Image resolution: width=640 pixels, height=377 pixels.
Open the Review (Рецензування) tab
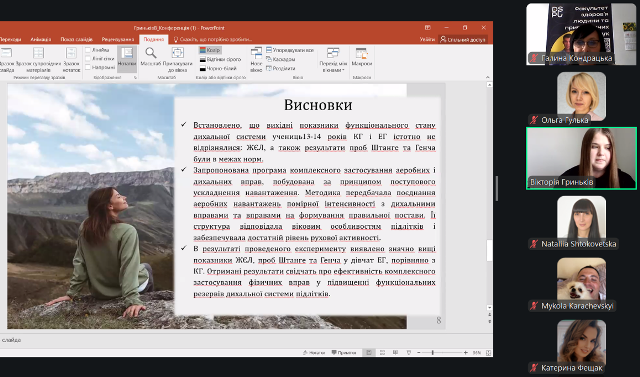coord(118,40)
